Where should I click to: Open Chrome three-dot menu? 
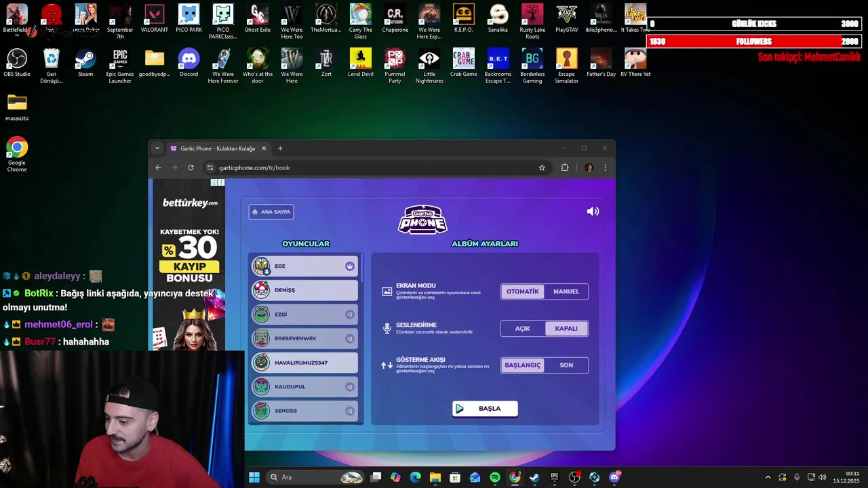click(605, 167)
